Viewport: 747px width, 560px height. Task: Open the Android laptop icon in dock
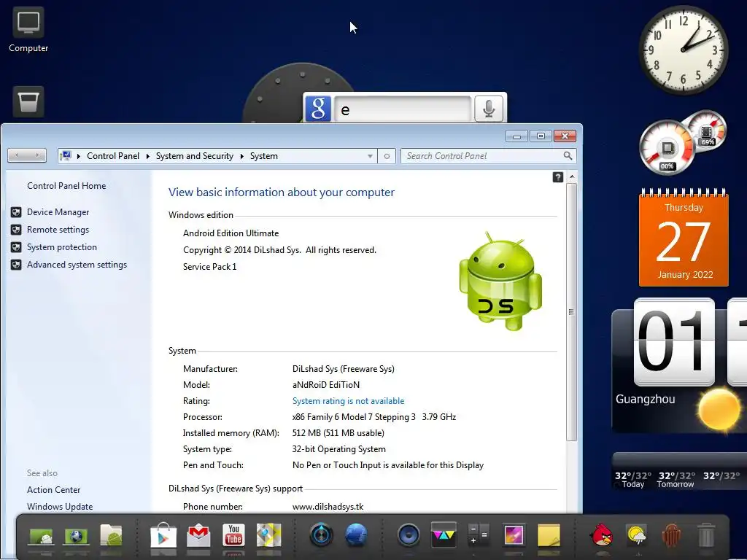41,536
